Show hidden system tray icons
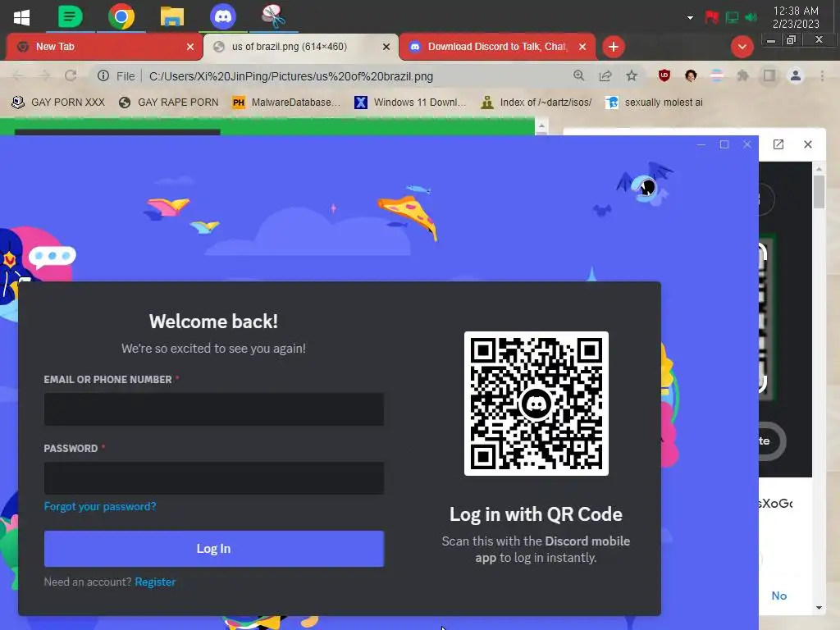The width and height of the screenshot is (840, 630). tap(690, 18)
